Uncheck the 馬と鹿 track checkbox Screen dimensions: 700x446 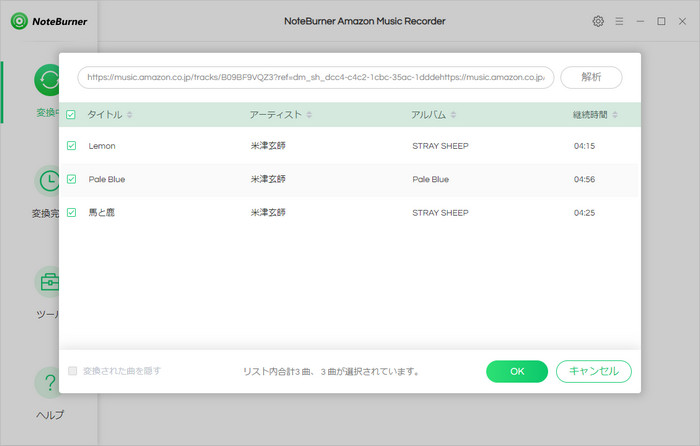(x=71, y=213)
